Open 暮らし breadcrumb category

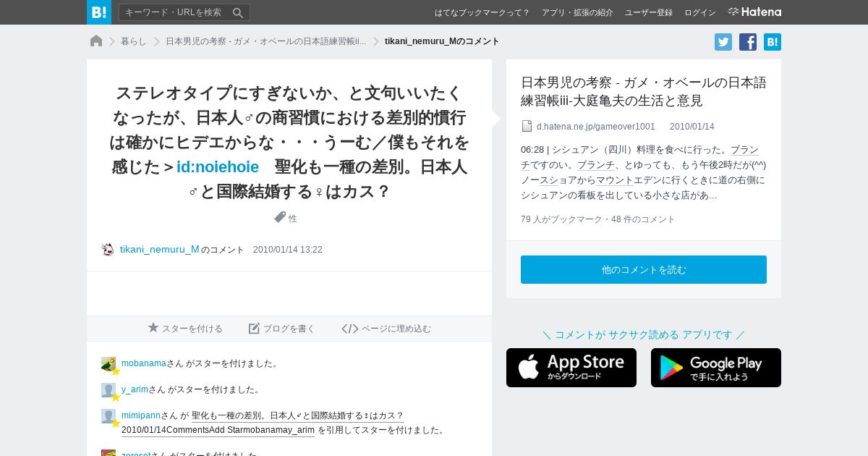[134, 41]
